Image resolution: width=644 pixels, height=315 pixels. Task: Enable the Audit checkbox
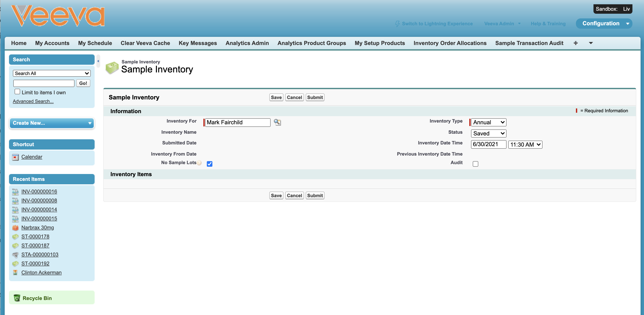tap(475, 164)
